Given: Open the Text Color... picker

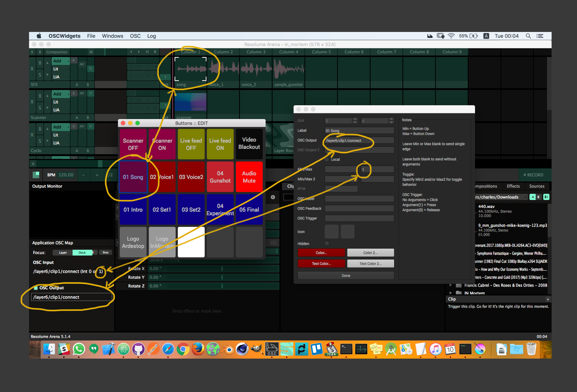Looking at the screenshot, I should [x=321, y=263].
